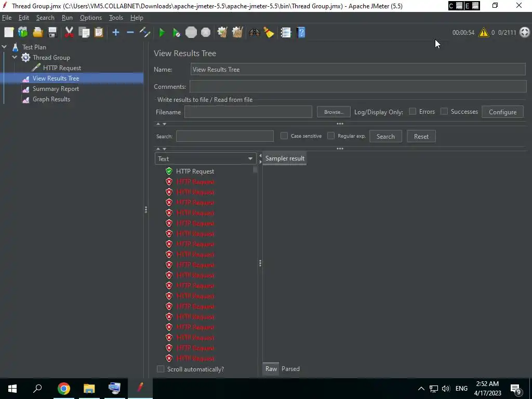Image resolution: width=532 pixels, height=399 pixels.
Task: Enable the Errors checkbox
Action: tap(413, 111)
